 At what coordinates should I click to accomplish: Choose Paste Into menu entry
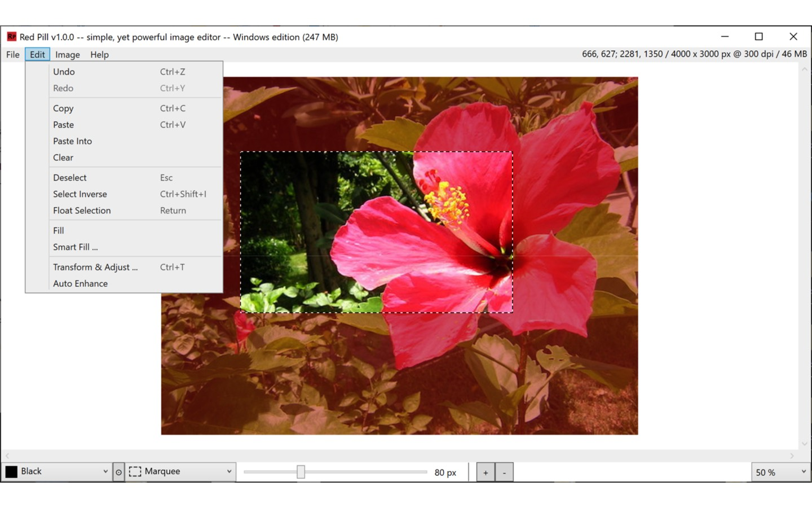click(72, 141)
